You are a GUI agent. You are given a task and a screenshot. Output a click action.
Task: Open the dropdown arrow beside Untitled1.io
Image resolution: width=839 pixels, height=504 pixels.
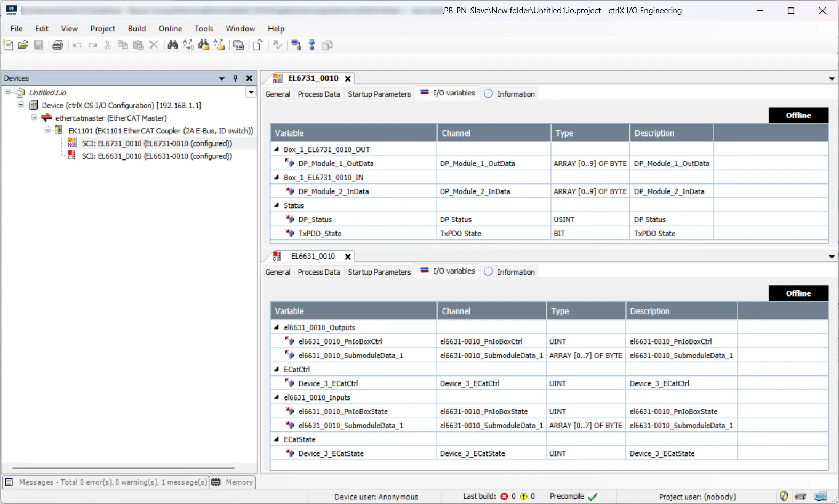pos(251,92)
